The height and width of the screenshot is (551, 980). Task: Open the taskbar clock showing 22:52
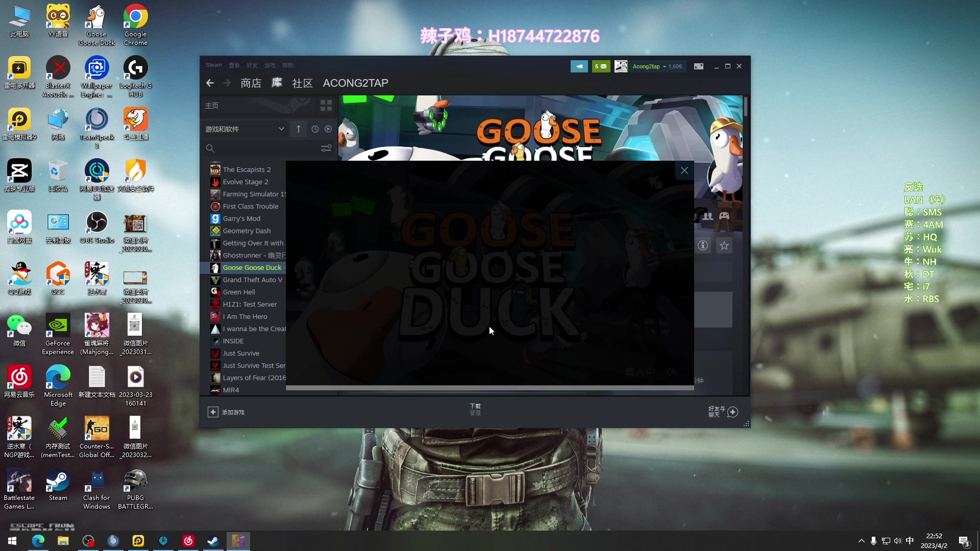click(934, 541)
